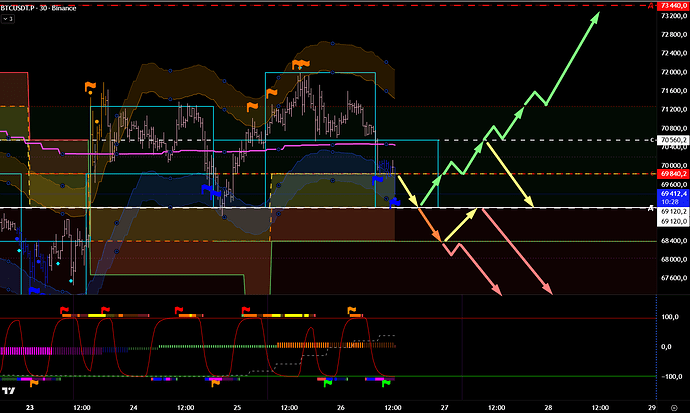Select the red 73440,0 price label

click(673, 6)
